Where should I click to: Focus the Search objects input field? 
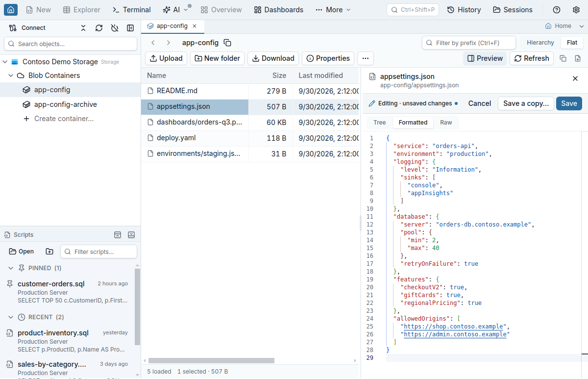coord(71,44)
